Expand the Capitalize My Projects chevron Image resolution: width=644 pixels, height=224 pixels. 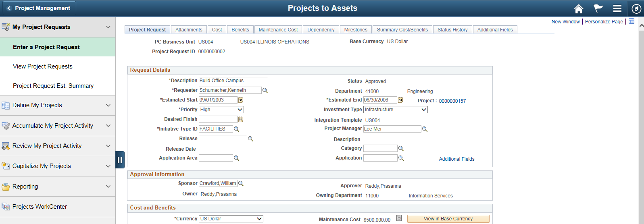tap(108, 166)
